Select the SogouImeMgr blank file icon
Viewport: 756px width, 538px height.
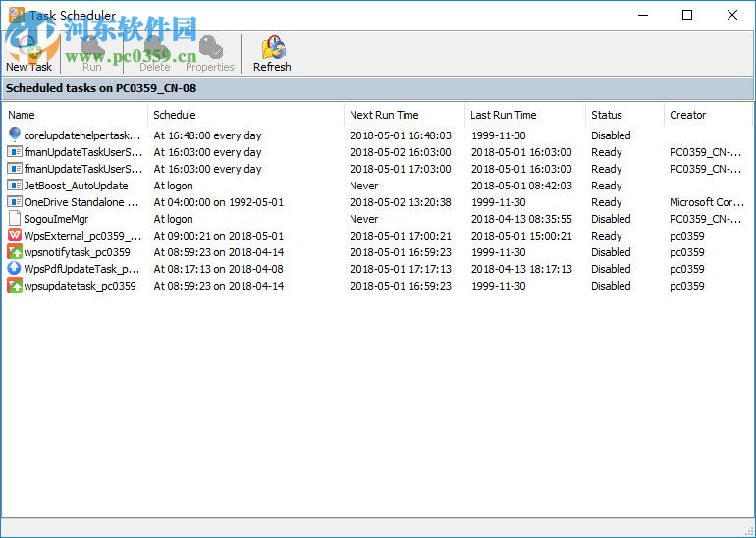[15, 218]
